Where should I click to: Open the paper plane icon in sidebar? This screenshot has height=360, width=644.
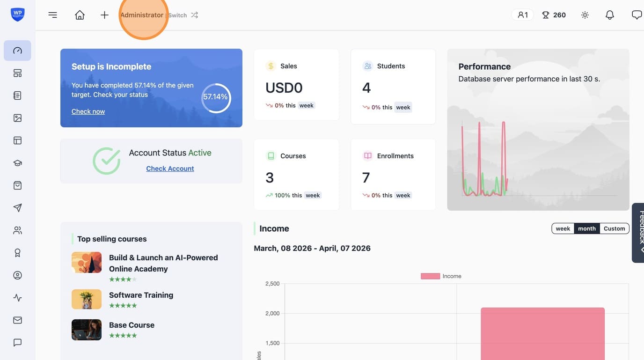tap(17, 208)
